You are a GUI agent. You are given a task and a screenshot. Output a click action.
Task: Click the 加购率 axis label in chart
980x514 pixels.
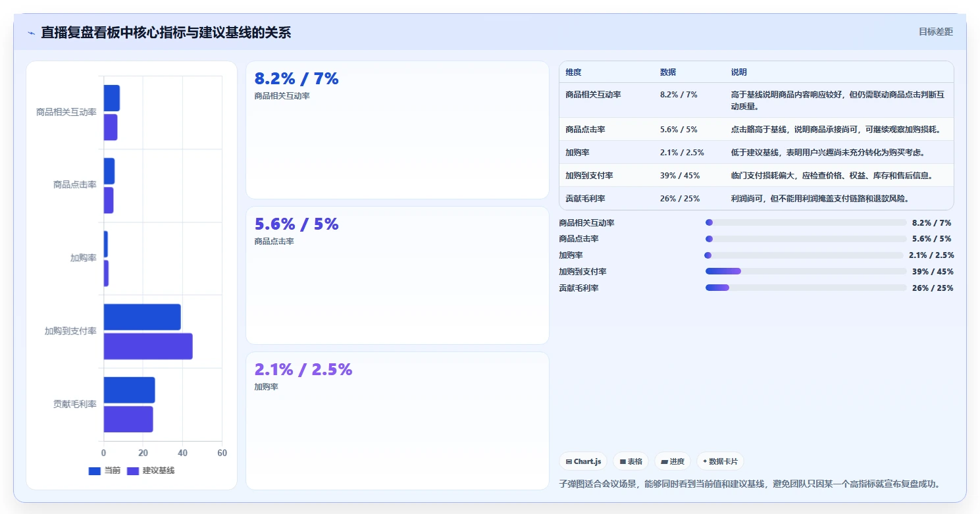click(84, 258)
